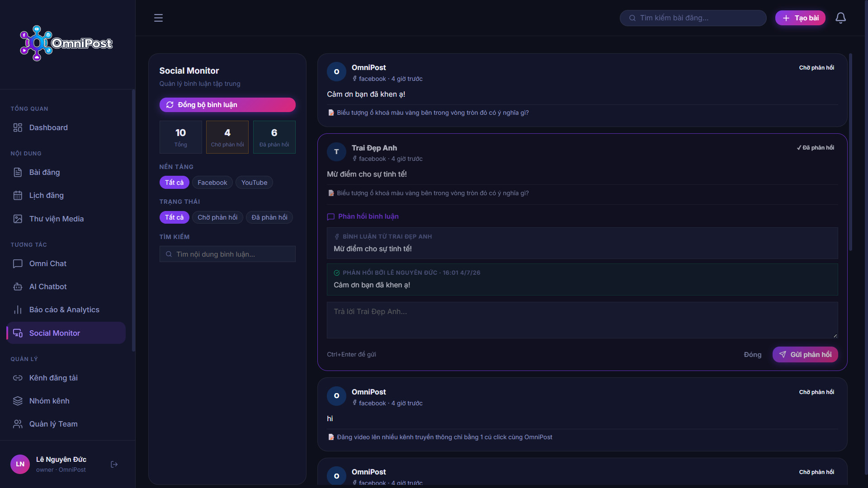Send reply with Gửi phản hồi button
Screen dimensions: 868x488
(x=805, y=355)
